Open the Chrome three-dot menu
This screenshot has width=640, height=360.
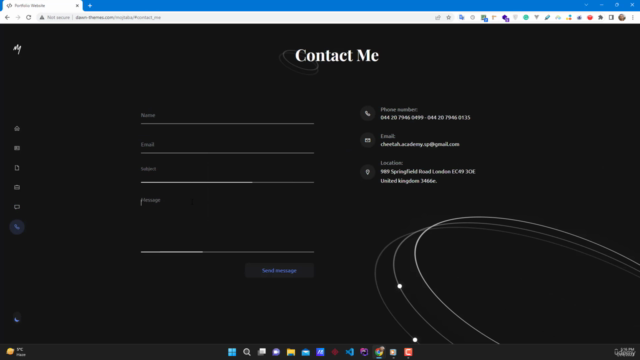(x=633, y=17)
